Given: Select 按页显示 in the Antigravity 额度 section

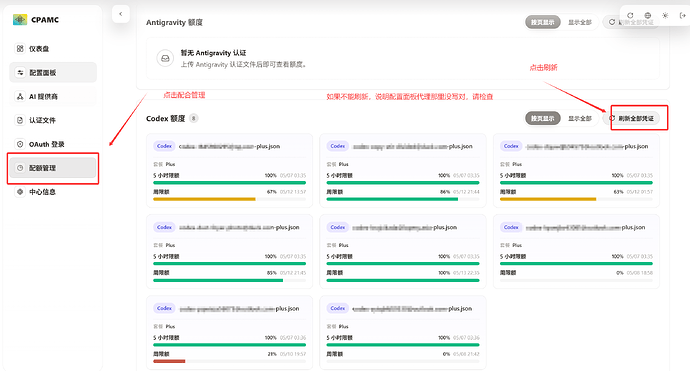Looking at the screenshot, I should tap(543, 22).
